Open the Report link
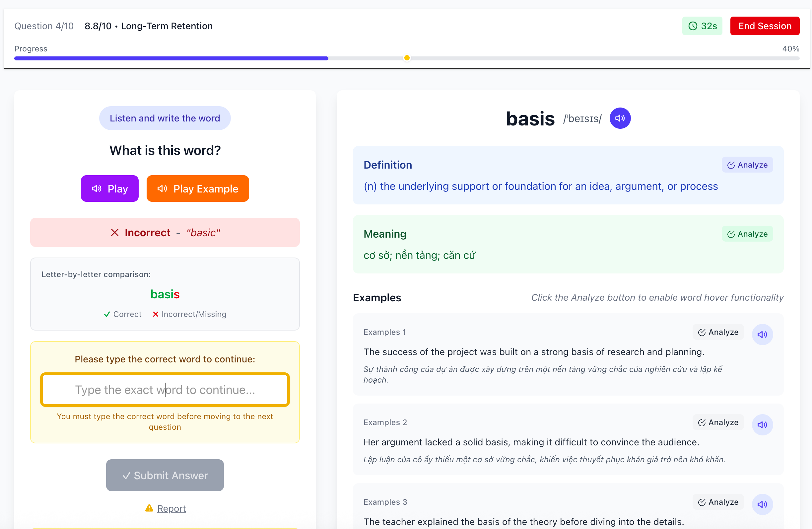Screen dimensions: 812x529 (171, 508)
